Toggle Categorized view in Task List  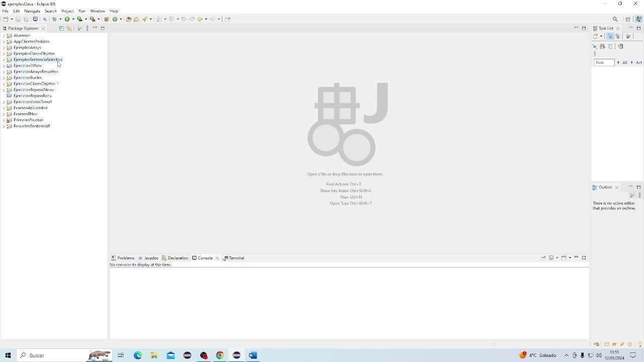pyautogui.click(x=610, y=36)
